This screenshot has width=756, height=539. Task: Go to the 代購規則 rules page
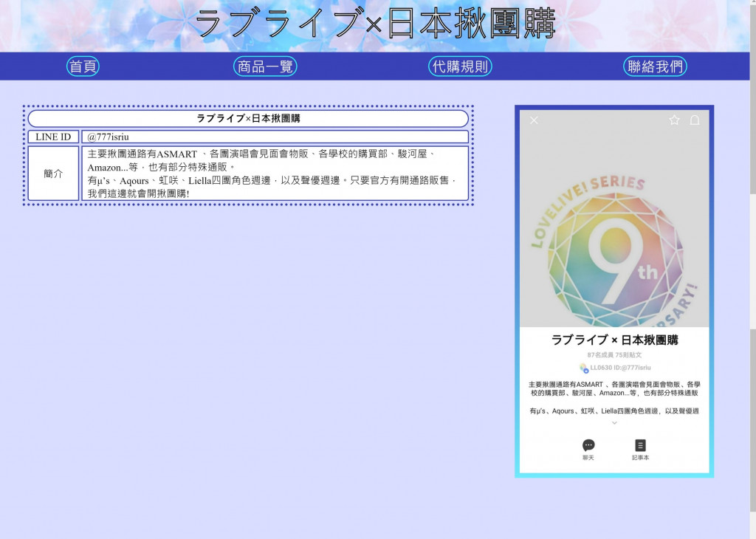460,66
